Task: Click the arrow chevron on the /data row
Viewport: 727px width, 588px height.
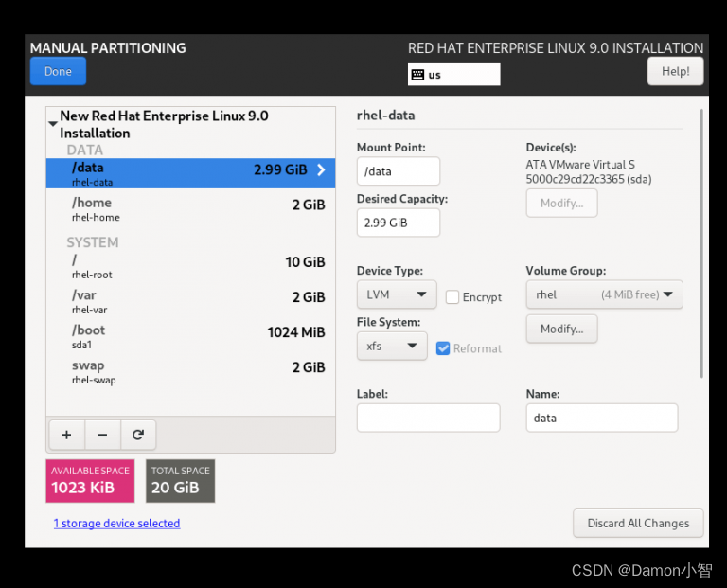Action: [x=321, y=169]
